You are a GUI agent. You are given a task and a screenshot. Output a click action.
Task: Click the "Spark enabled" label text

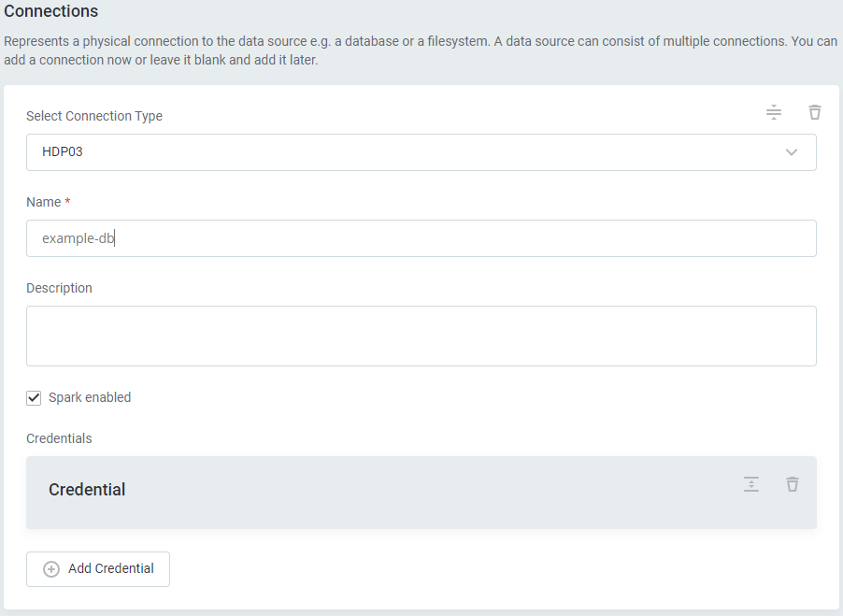coord(90,398)
